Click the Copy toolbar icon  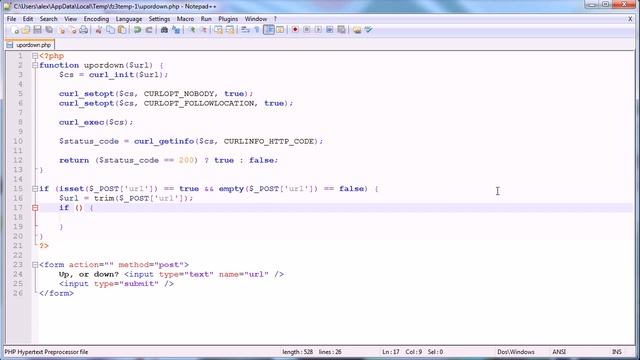pyautogui.click(x=110, y=30)
